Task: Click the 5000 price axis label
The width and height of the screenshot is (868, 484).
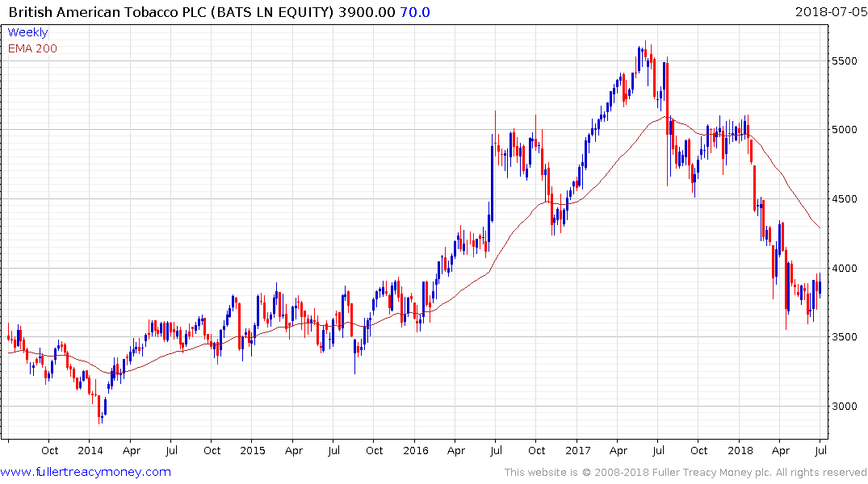Action: [x=845, y=129]
